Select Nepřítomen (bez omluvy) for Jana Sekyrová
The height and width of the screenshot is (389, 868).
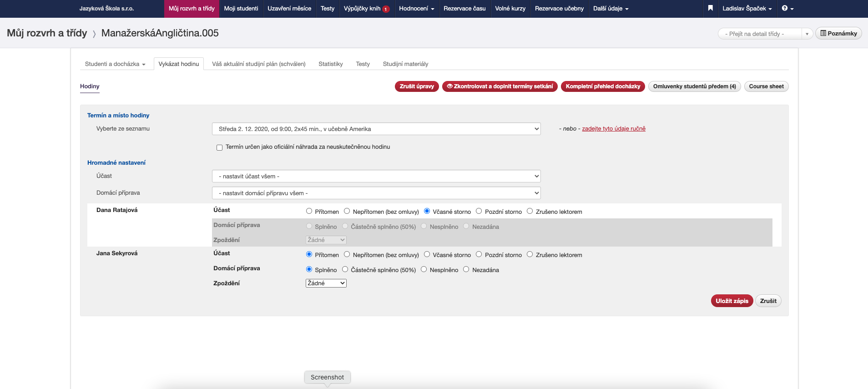coord(347,254)
